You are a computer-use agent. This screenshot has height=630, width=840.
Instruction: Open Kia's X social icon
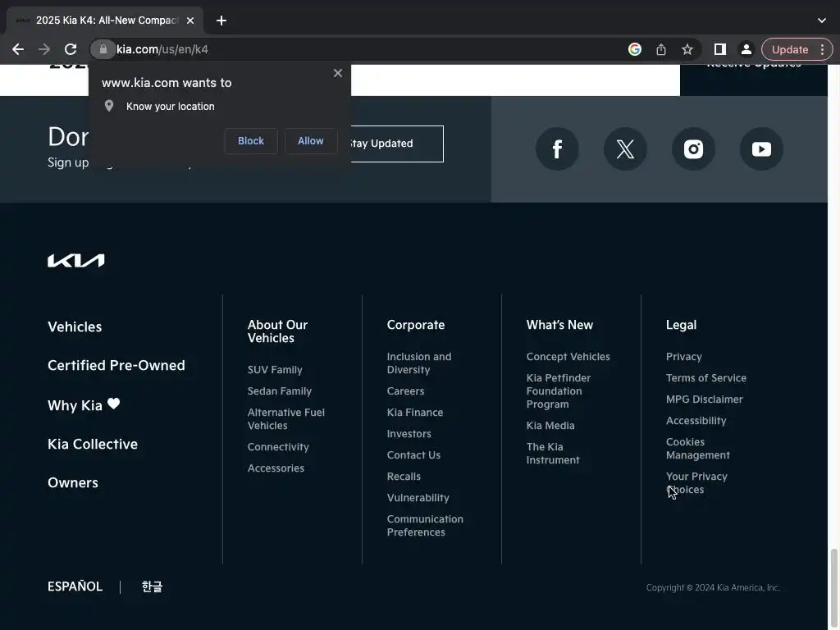click(625, 149)
